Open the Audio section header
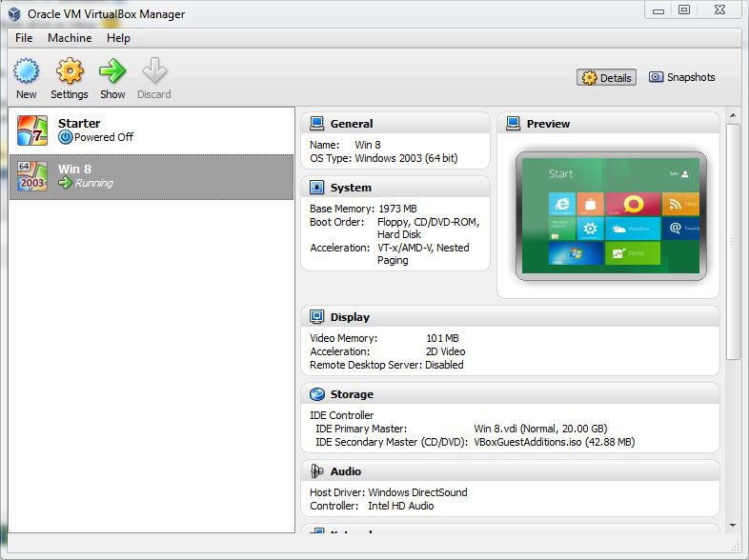 click(x=510, y=471)
